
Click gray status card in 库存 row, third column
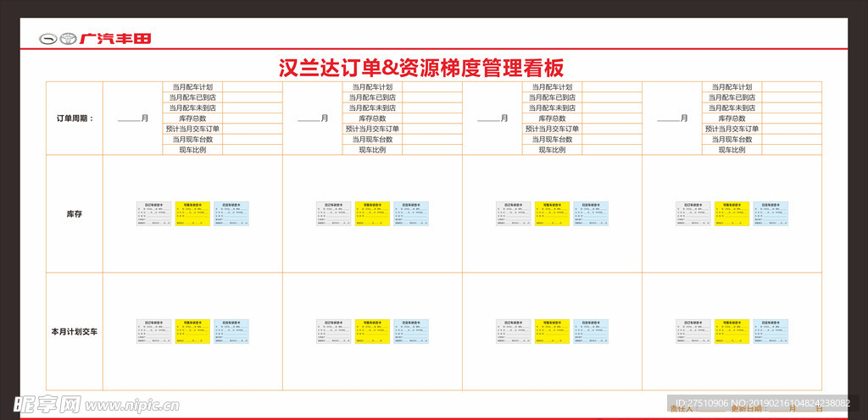click(513, 213)
